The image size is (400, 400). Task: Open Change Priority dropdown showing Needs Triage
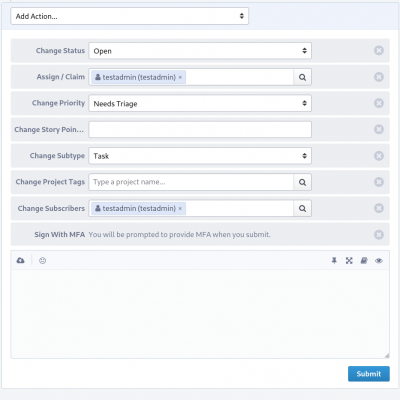(200, 103)
